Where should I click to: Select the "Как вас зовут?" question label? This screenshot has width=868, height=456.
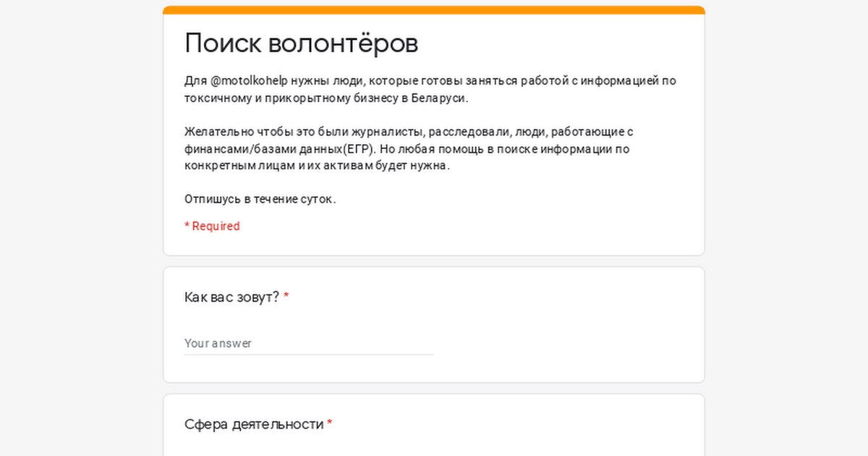tap(231, 297)
